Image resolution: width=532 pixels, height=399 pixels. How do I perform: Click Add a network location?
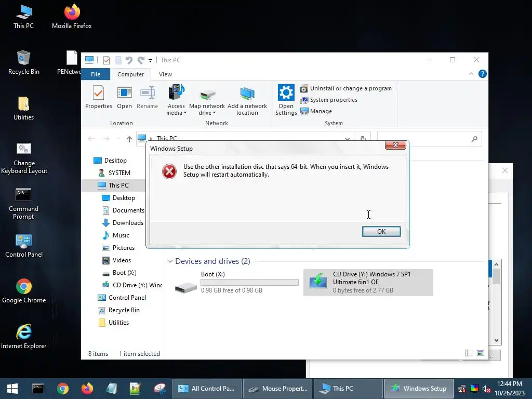click(x=247, y=100)
